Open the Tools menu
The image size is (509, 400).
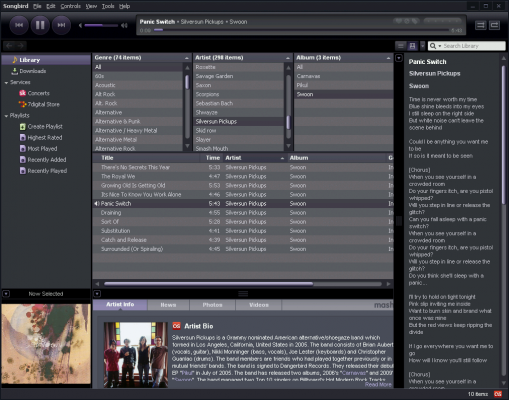108,6
